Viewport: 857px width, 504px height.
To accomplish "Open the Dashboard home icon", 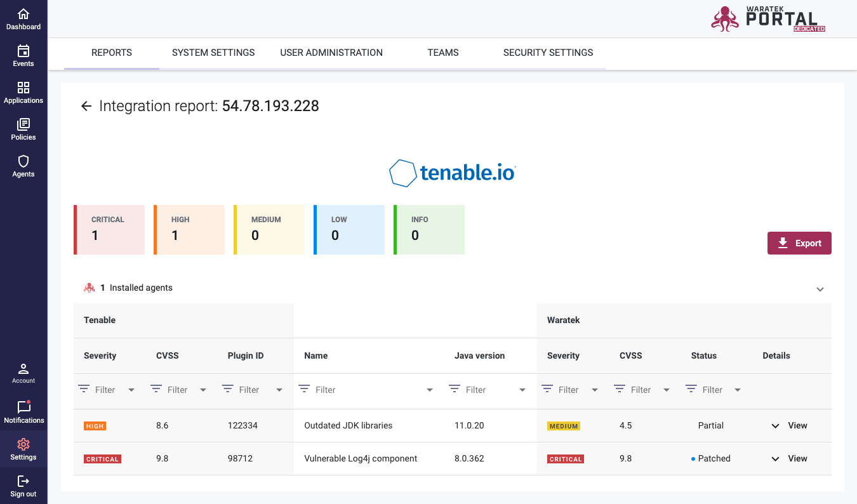I will click(x=23, y=14).
